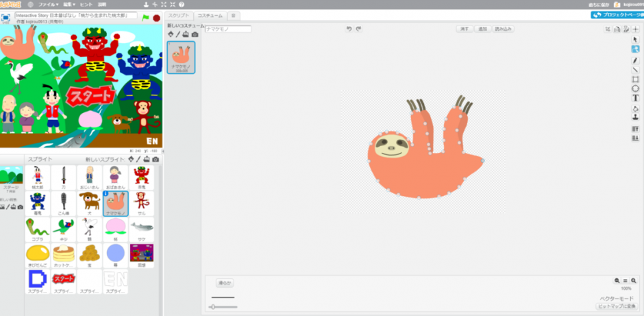Switch to the スクリプト tab
This screenshot has width=644, height=316.
tap(178, 14)
